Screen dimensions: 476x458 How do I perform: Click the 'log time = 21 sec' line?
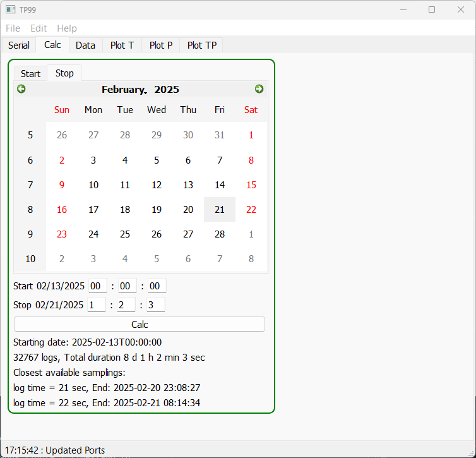pyautogui.click(x=107, y=388)
